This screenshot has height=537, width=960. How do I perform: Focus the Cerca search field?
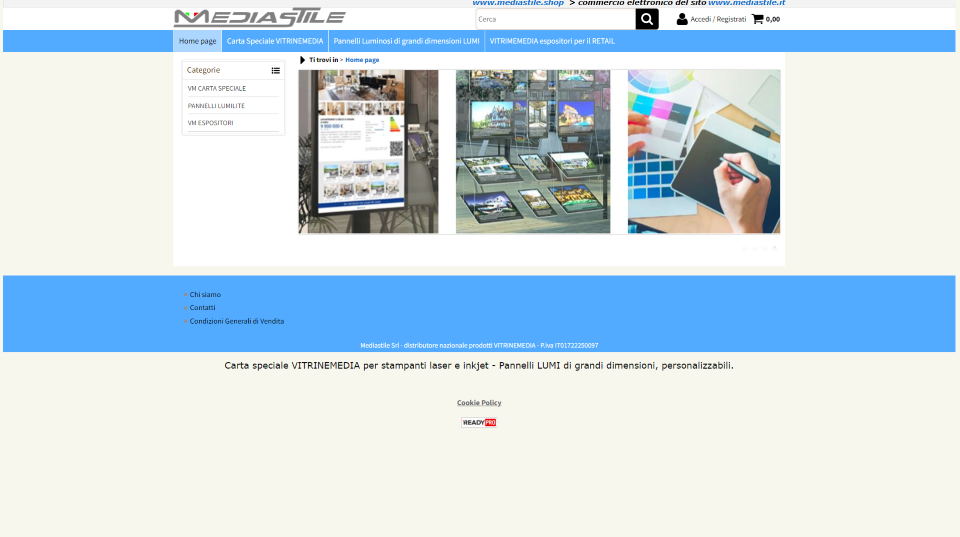coord(555,19)
